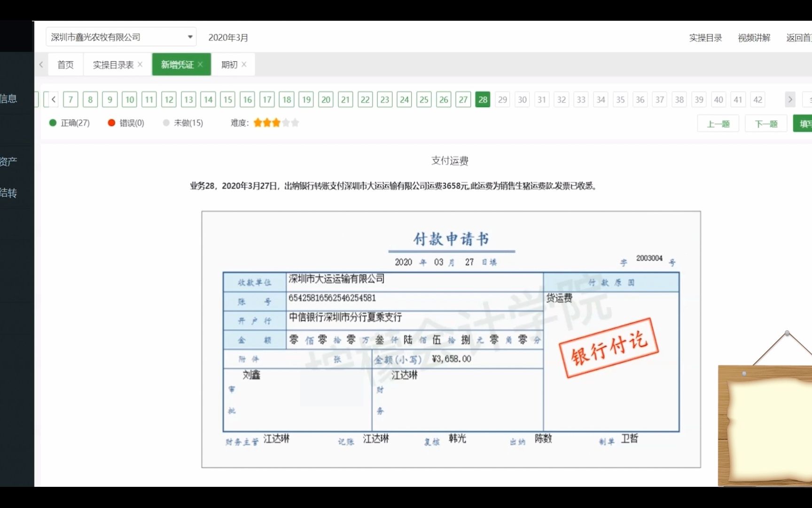
Task: Jump to question 11
Action: [149, 99]
